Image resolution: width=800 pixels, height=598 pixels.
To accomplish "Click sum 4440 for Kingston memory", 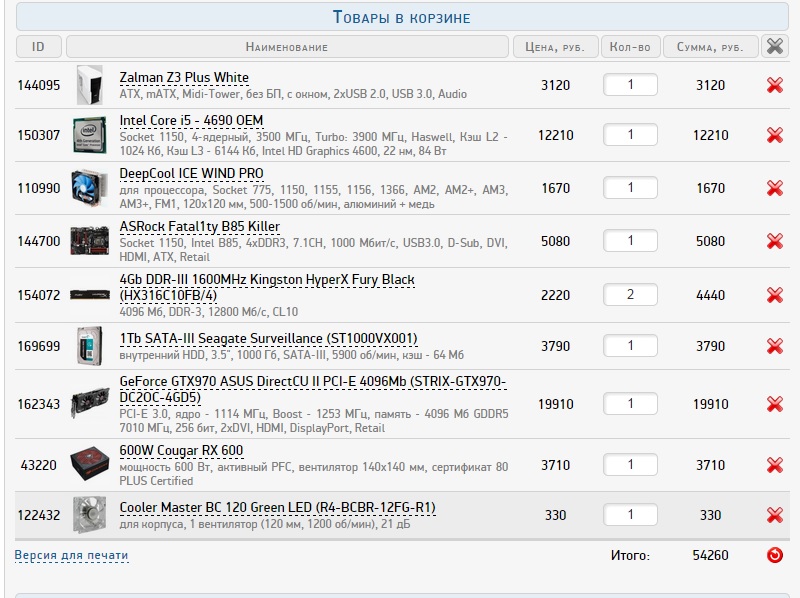I will coord(710,295).
